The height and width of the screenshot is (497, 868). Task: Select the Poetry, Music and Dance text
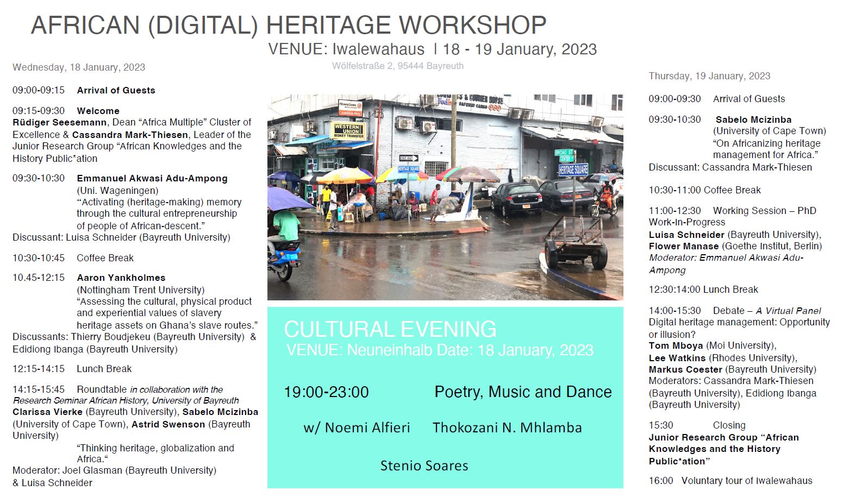point(523,392)
